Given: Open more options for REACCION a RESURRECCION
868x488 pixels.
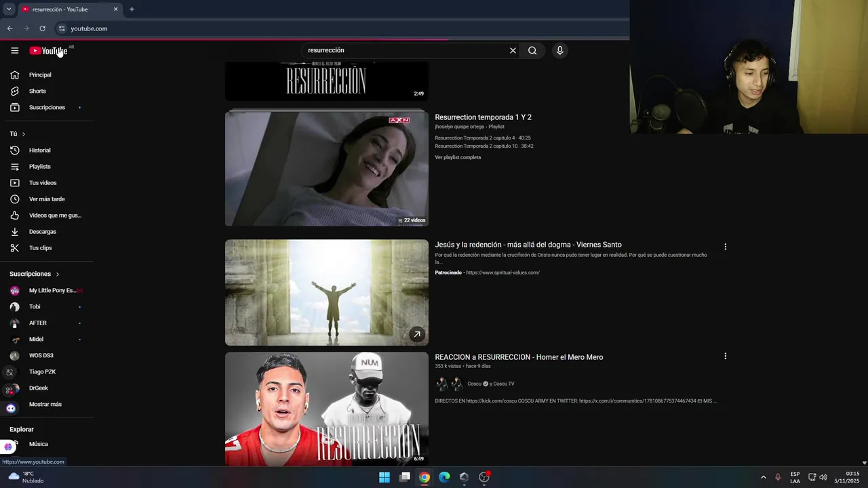Looking at the screenshot, I should coord(725,356).
